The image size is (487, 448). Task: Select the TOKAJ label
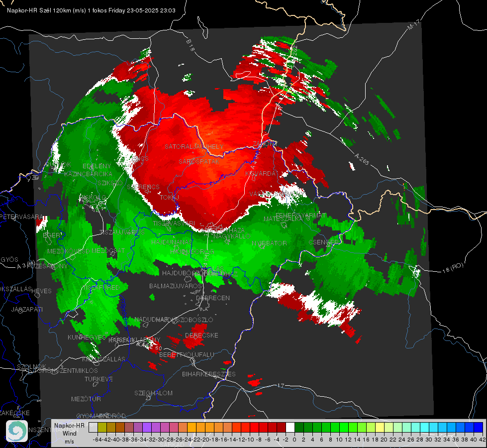pyautogui.click(x=169, y=198)
